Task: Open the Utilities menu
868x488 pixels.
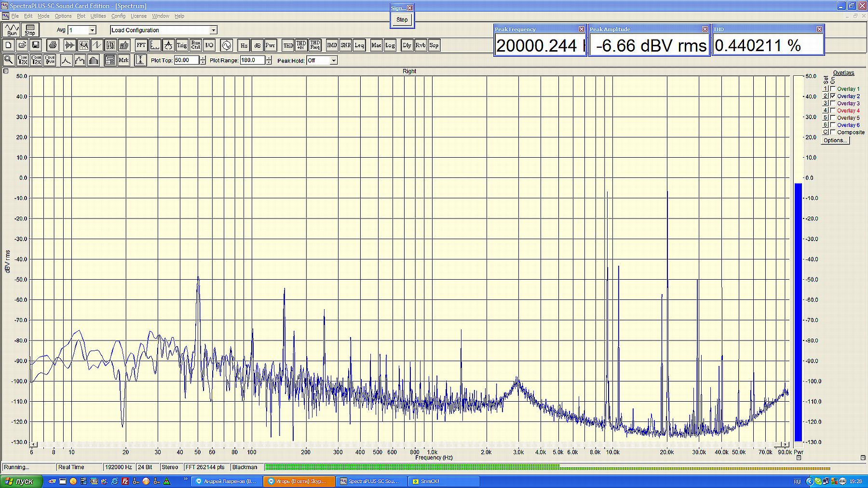Action: coord(98,16)
